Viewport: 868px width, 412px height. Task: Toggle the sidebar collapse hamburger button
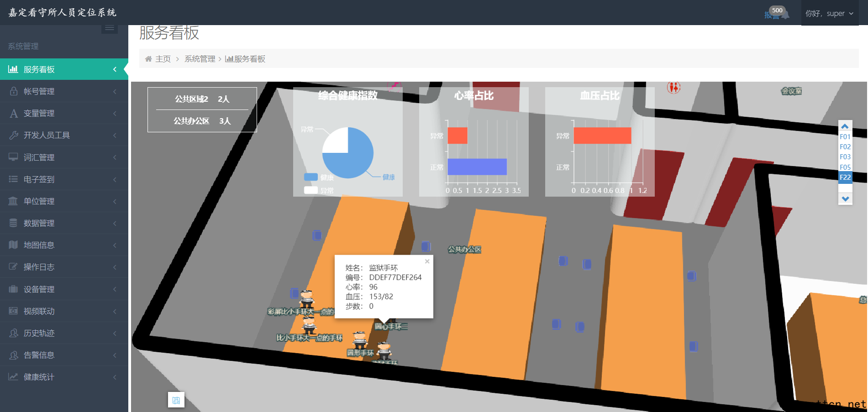(110, 28)
